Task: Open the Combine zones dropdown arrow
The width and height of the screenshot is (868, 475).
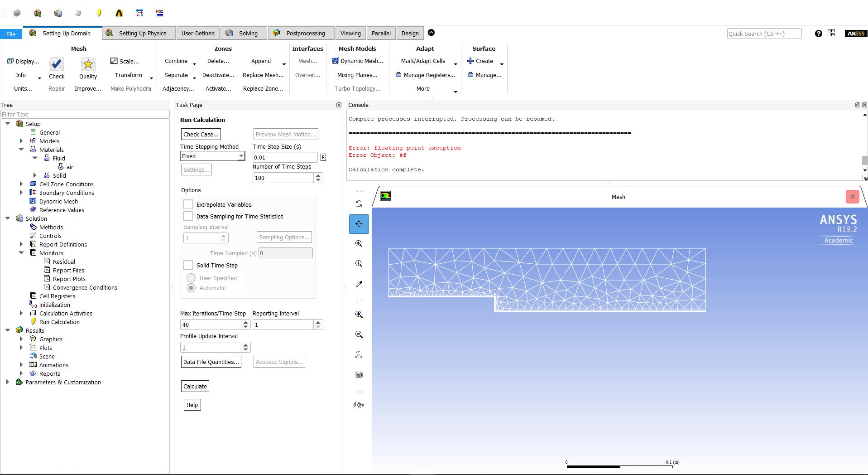Action: tap(194, 64)
